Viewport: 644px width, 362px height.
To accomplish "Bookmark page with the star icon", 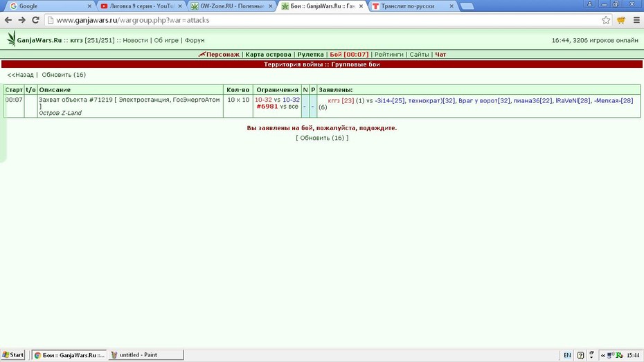I will pos(606,20).
